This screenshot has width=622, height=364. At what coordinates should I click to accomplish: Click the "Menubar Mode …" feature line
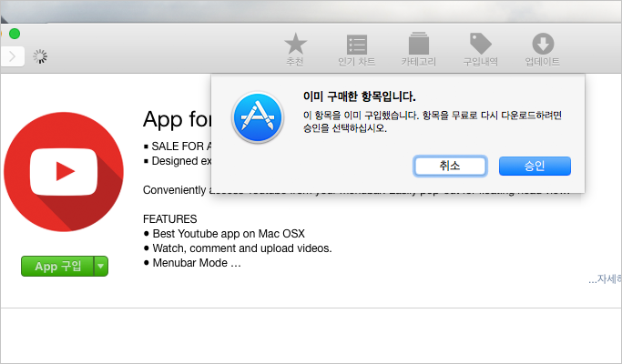(197, 263)
